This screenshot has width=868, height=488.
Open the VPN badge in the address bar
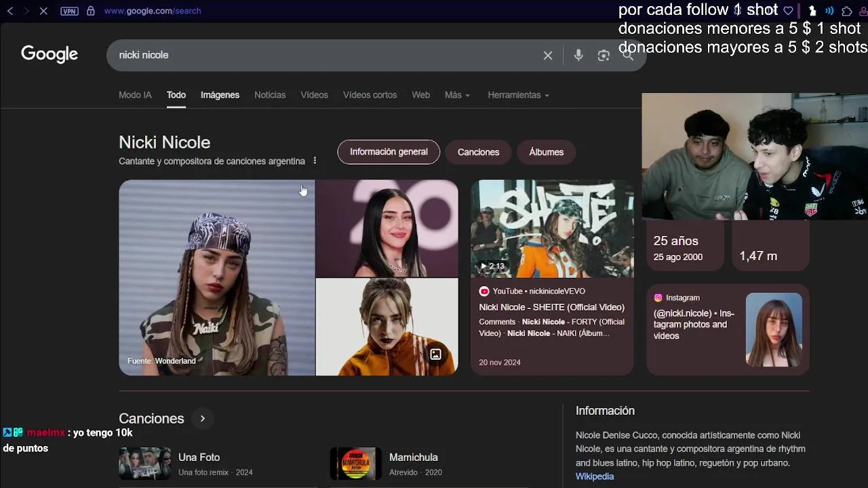pyautogui.click(x=69, y=11)
